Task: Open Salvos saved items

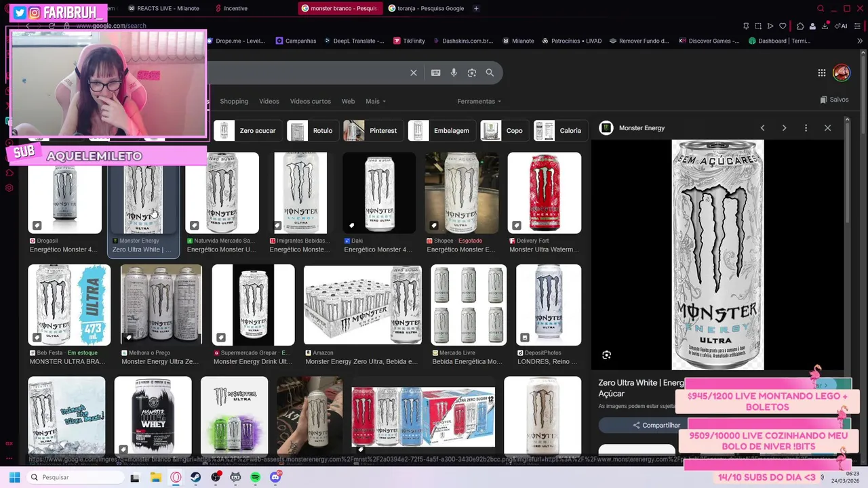Action: pyautogui.click(x=834, y=100)
